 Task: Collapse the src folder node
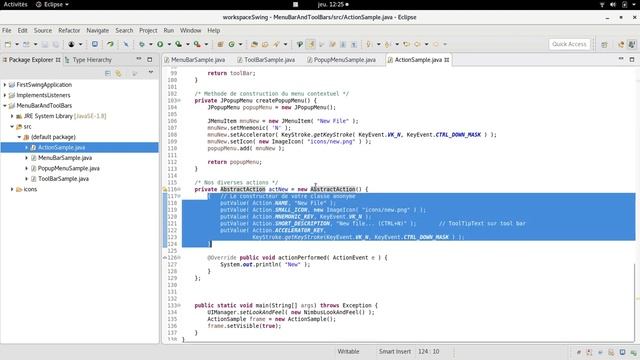12,127
